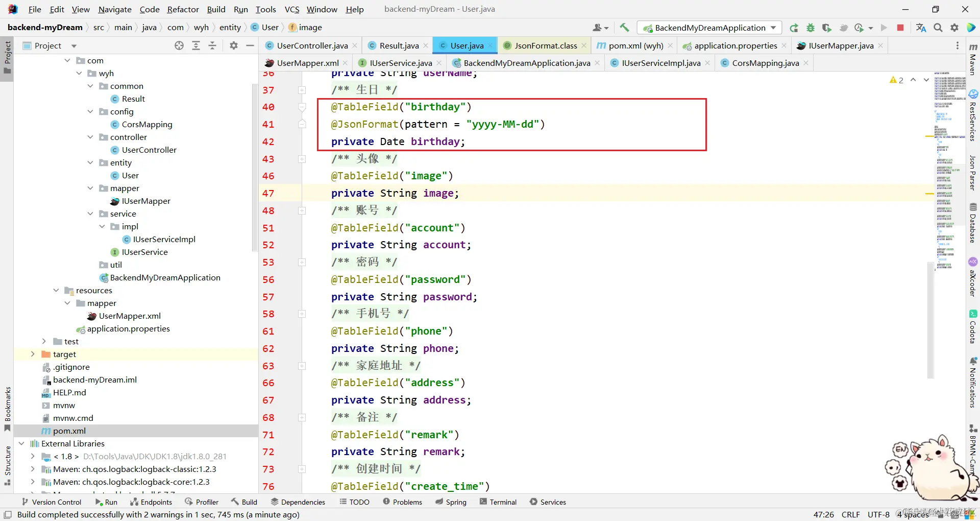Collapse the External Libraries node
Image resolution: width=980 pixels, height=521 pixels.
coord(21,443)
